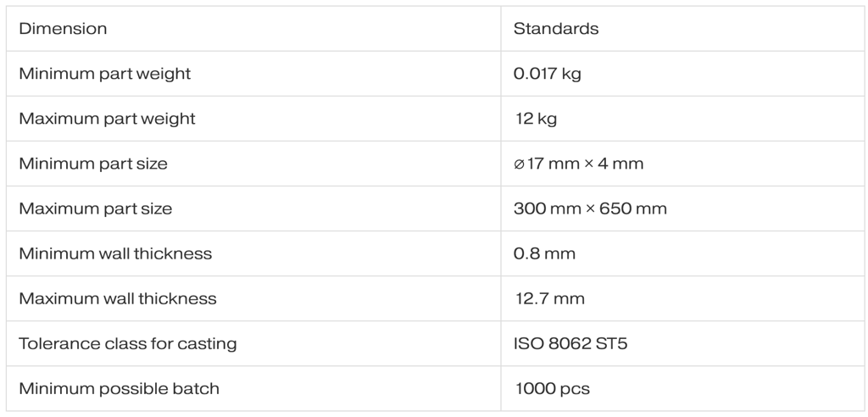The image size is (868, 417).
Task: Click the 12 kg value cell
Action: tap(536, 119)
